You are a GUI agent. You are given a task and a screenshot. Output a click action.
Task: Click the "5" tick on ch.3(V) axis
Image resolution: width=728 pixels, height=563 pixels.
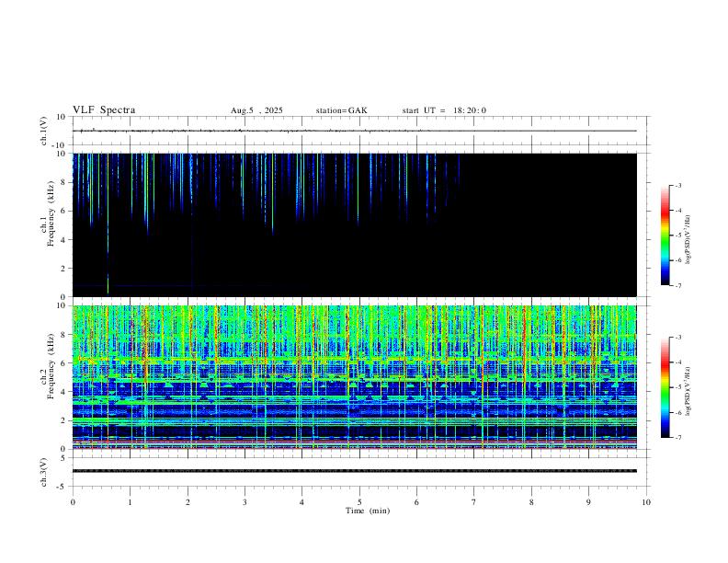tap(64, 458)
